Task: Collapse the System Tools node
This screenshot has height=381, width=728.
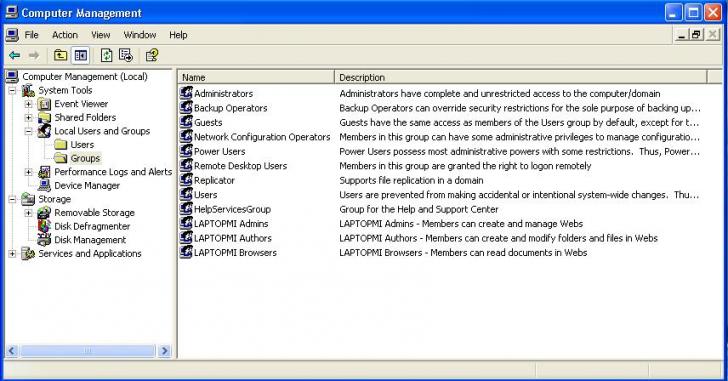Action: pyautogui.click(x=13, y=90)
